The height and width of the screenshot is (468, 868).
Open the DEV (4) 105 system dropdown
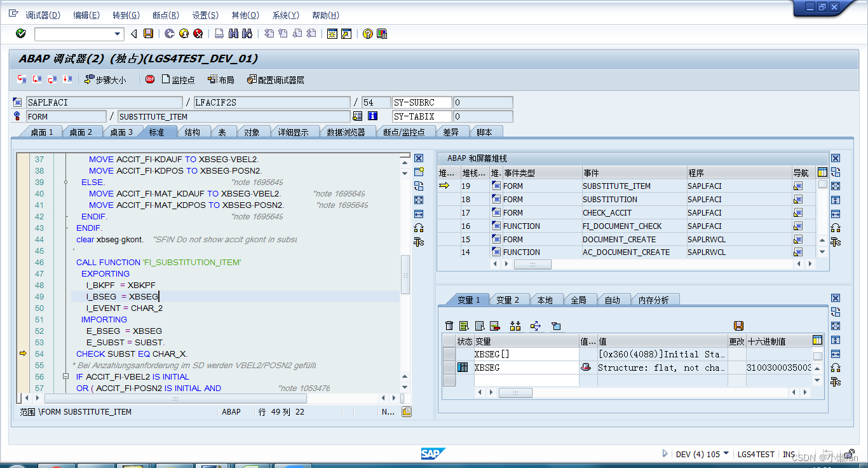[726, 453]
